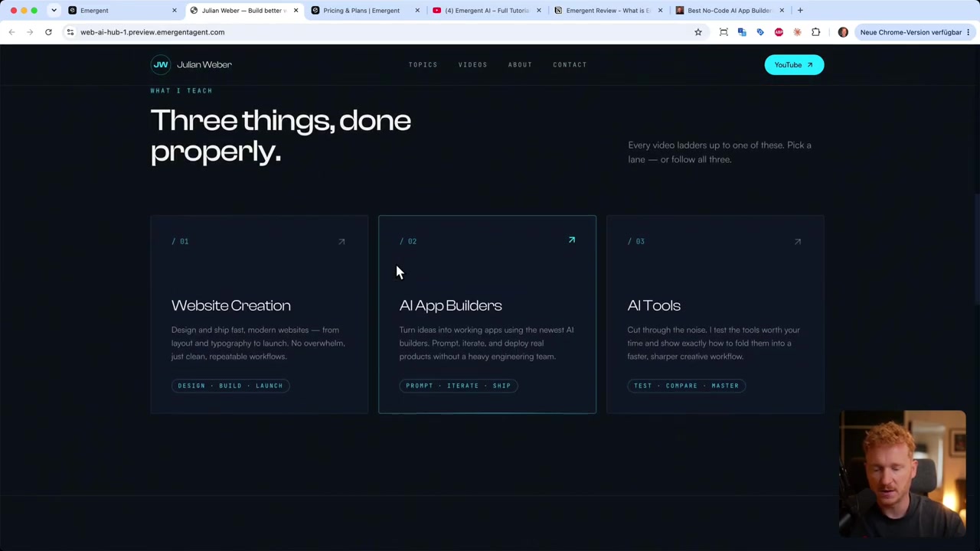Image resolution: width=980 pixels, height=551 pixels.
Task: Go to the Topics section
Action: [423, 65]
